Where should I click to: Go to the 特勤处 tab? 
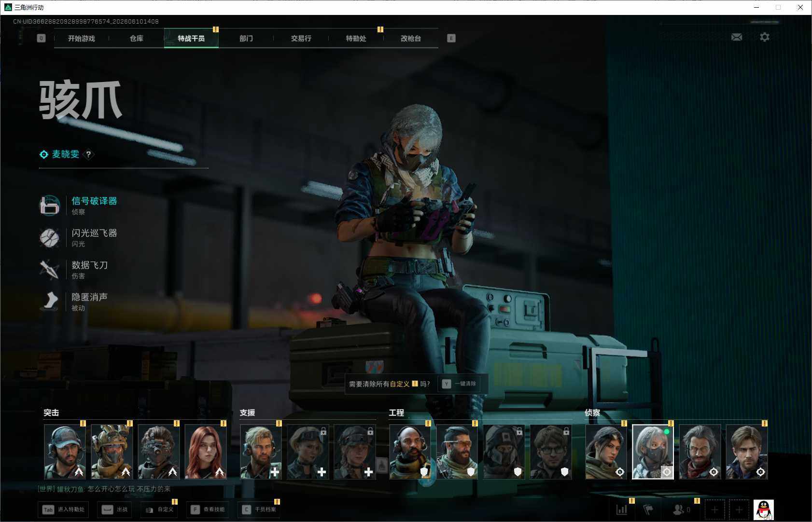356,39
